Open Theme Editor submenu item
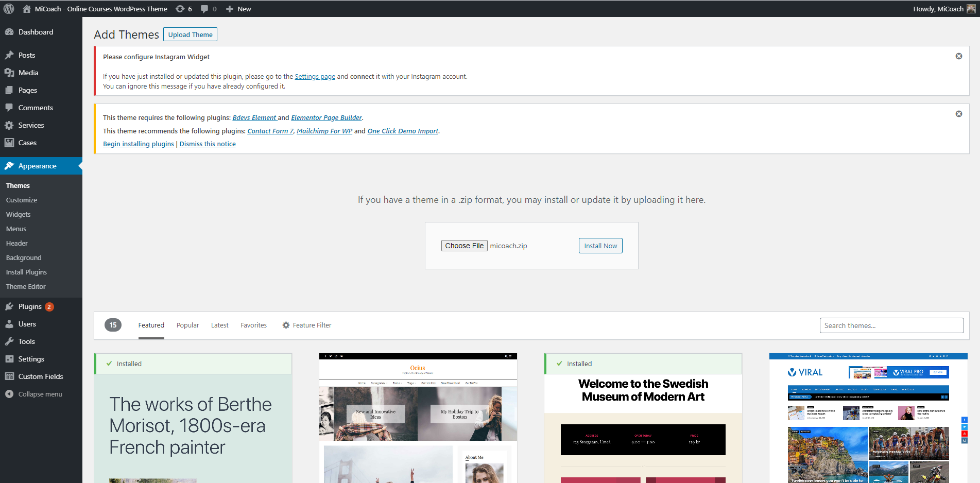The height and width of the screenshot is (483, 980). coord(26,286)
